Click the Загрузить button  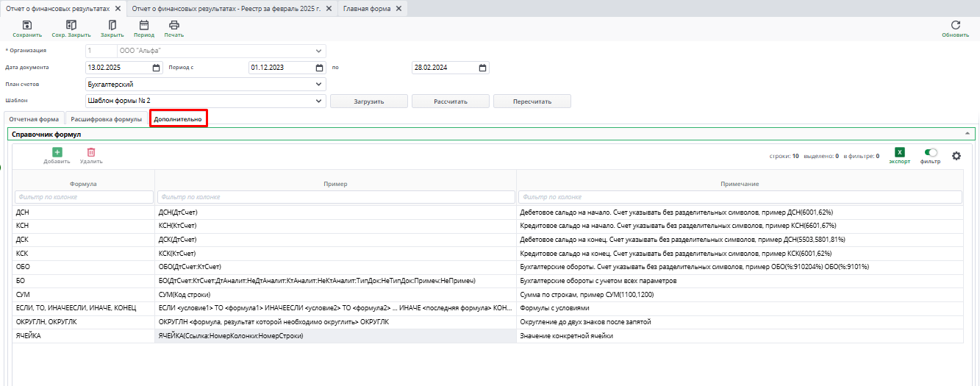[x=368, y=101]
